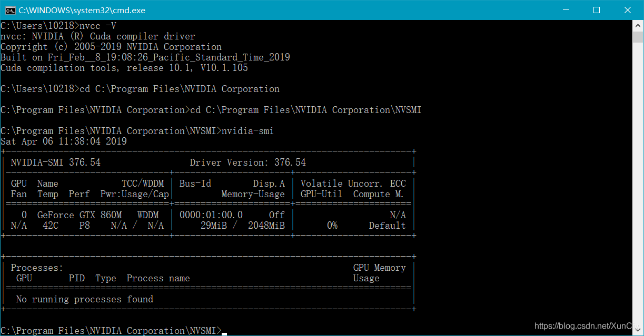The image size is (644, 336).
Task: Click the GPU-Util value '0%'
Action: tap(332, 226)
